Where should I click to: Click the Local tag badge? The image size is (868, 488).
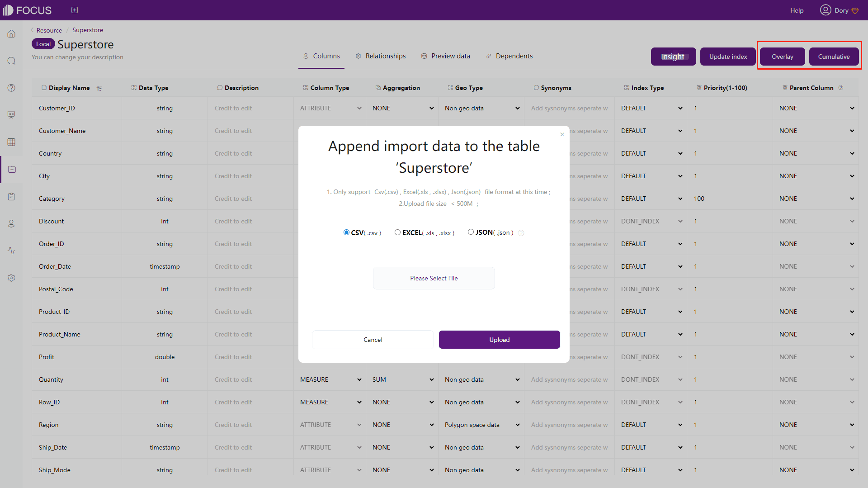(x=43, y=44)
